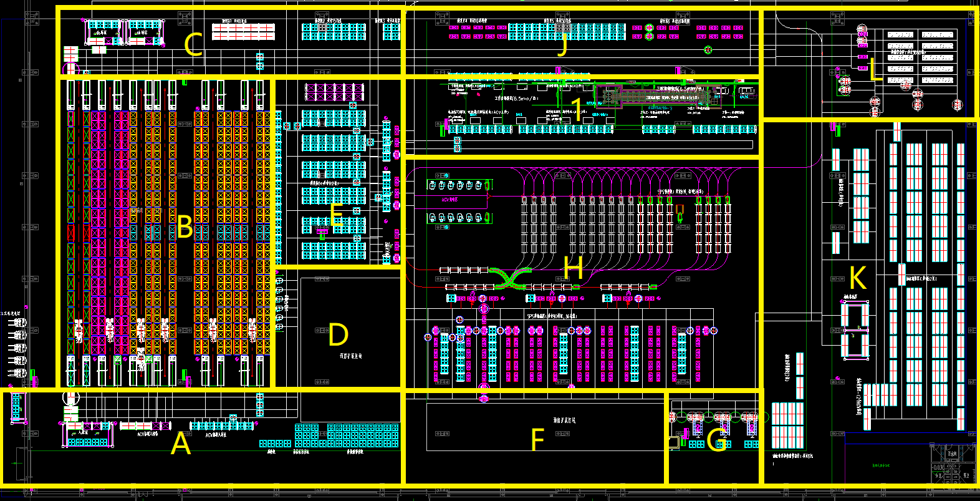Select the yellow K zone label

click(858, 278)
